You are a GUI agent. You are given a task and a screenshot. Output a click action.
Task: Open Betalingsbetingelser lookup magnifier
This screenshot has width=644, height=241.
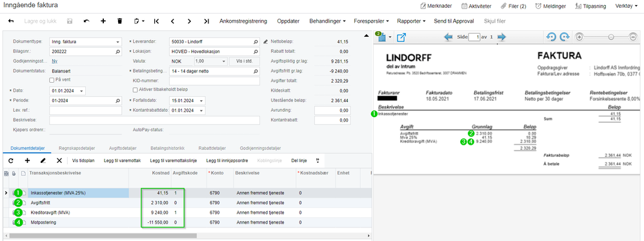(256, 71)
